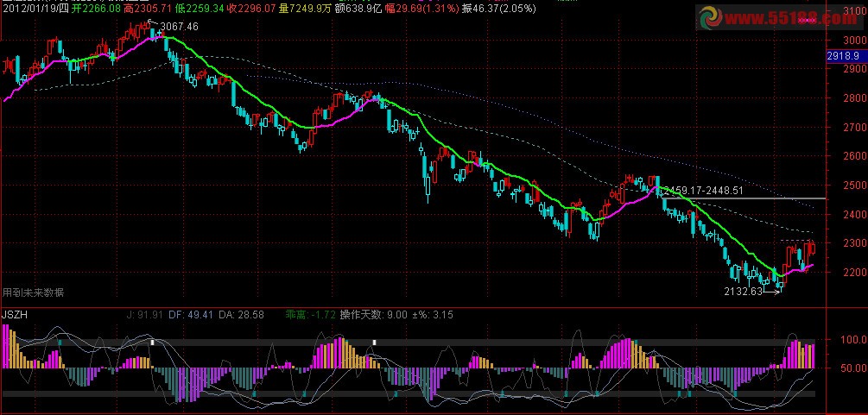Image resolution: width=868 pixels, height=415 pixels.
Task: Click the 操作天数: 9.00 value
Action: click(x=374, y=315)
